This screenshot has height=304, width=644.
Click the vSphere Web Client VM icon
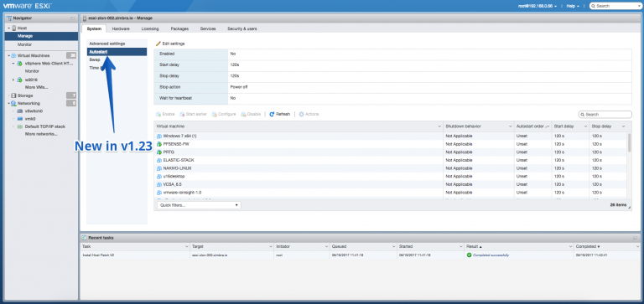tap(20, 64)
